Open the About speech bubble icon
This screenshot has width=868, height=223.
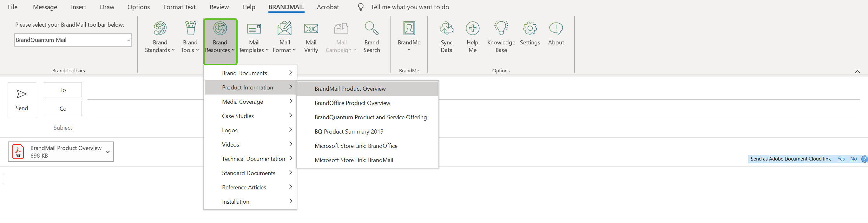(556, 29)
